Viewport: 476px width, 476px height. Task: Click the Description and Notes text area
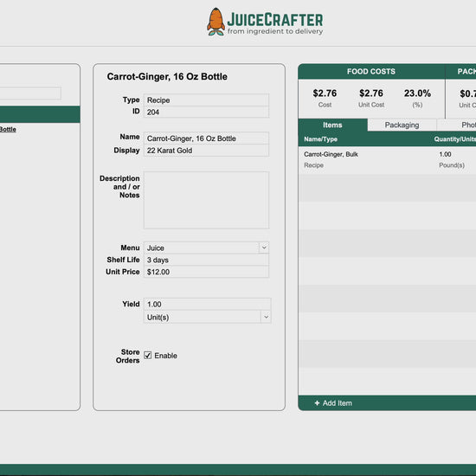pyautogui.click(x=207, y=200)
